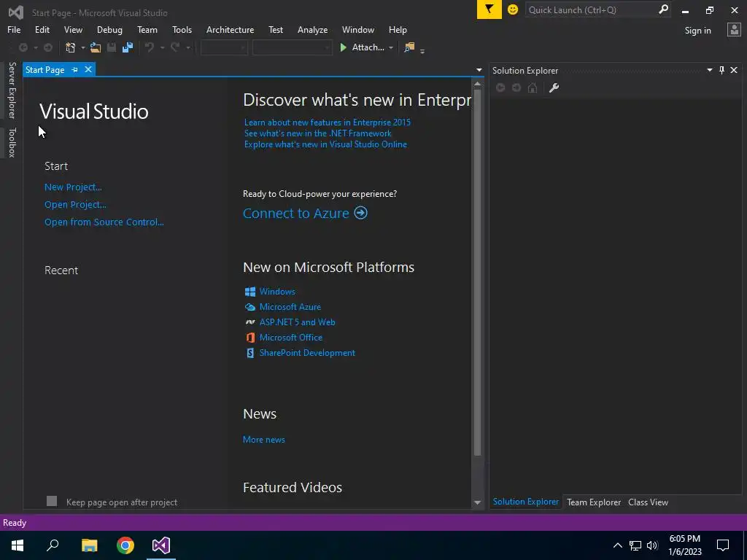747x560 pixels.
Task: Open the New Project dropdown arrow
Action: pyautogui.click(x=82, y=47)
